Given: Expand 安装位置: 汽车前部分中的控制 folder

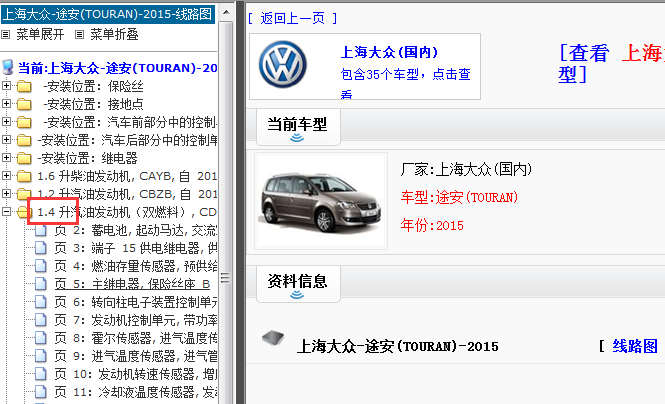Looking at the screenshot, I should click(x=6, y=122).
